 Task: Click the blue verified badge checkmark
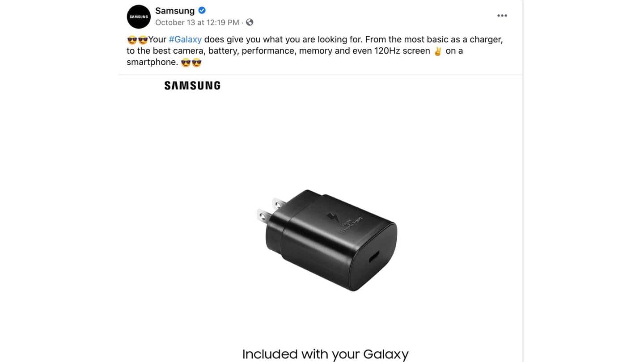pyautogui.click(x=202, y=10)
